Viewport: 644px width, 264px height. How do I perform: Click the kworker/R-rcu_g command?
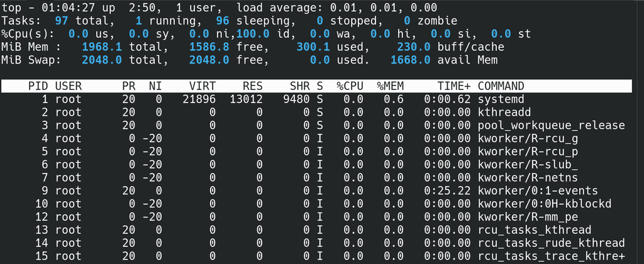[x=528, y=139]
